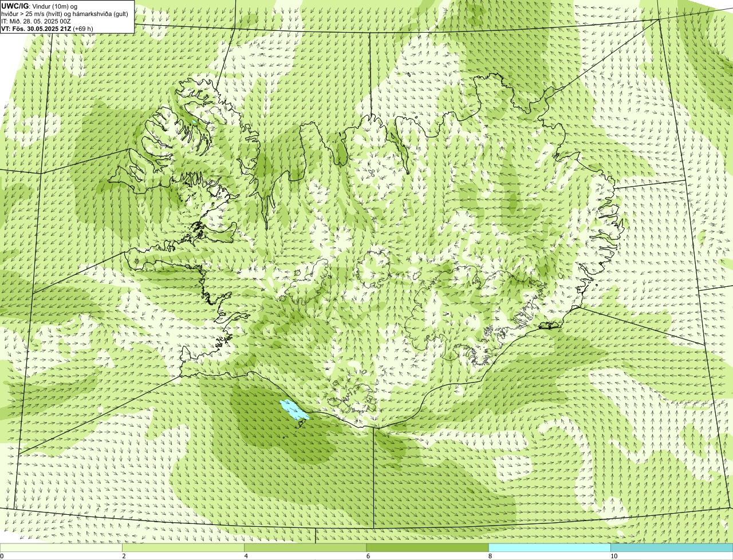This screenshot has width=733, height=560.
Task: Click the 8–10 m/s cyan legend swatch
Action: (x=550, y=548)
